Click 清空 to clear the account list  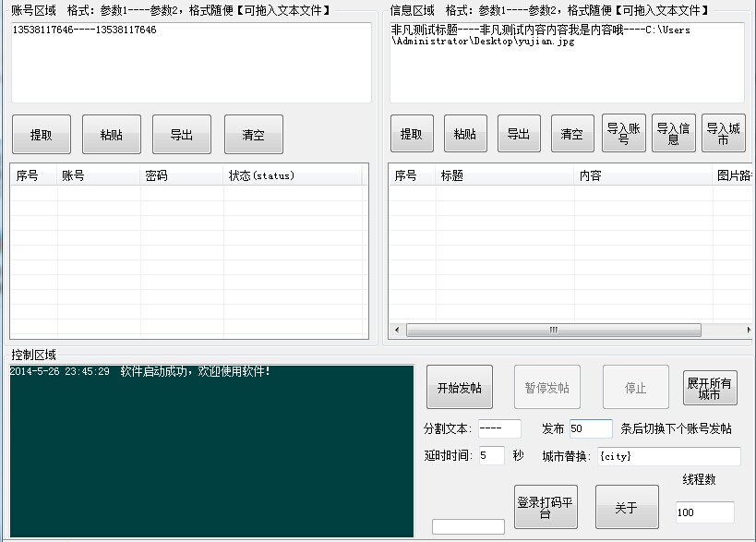(x=253, y=134)
